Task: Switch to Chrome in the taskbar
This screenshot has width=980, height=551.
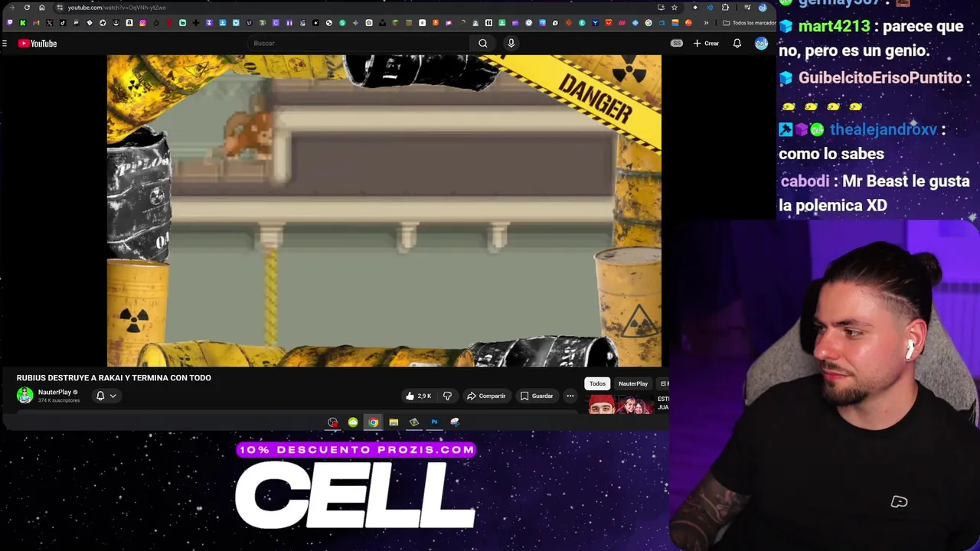Action: coord(373,422)
